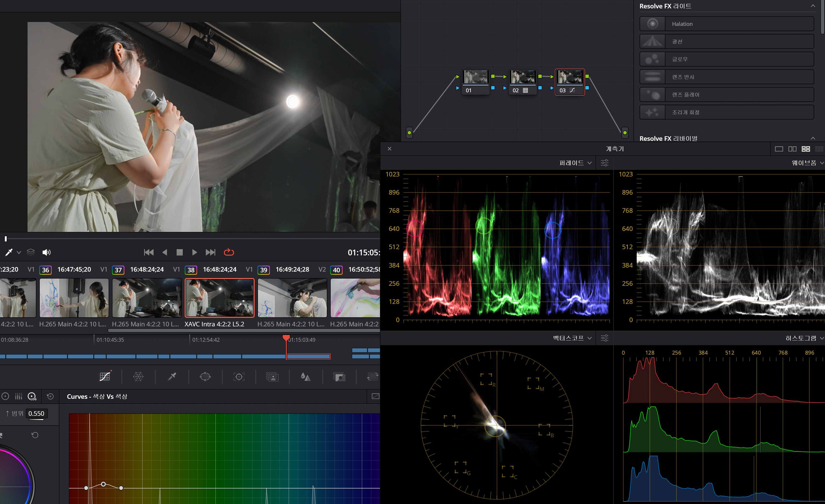Select the 조리개 회절 effect
The image size is (825, 504).
click(x=727, y=112)
